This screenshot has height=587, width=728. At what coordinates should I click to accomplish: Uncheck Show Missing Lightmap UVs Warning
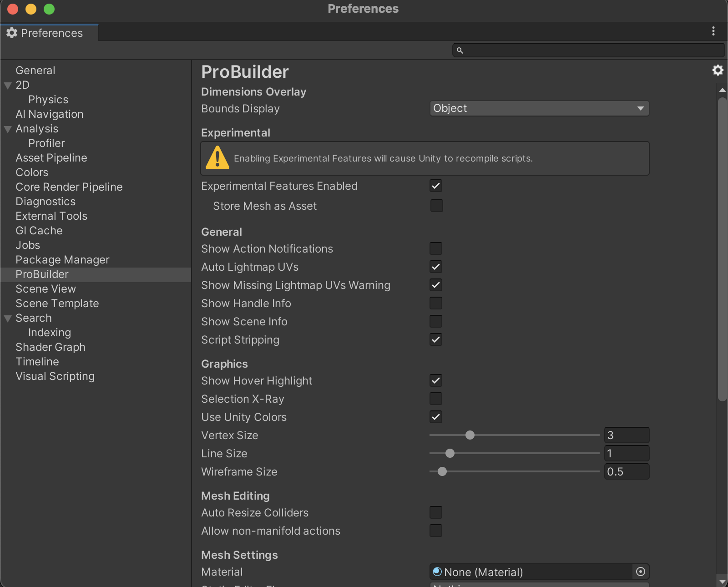point(436,285)
